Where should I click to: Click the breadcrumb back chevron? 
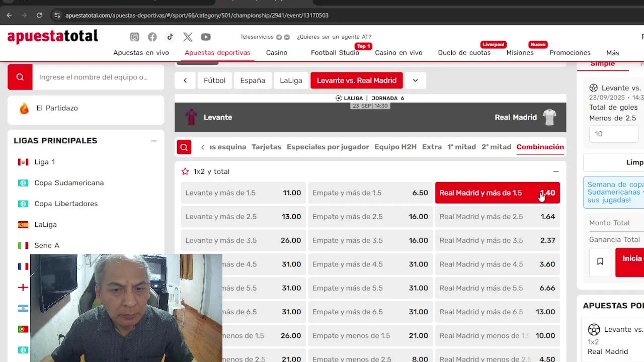[x=185, y=80]
